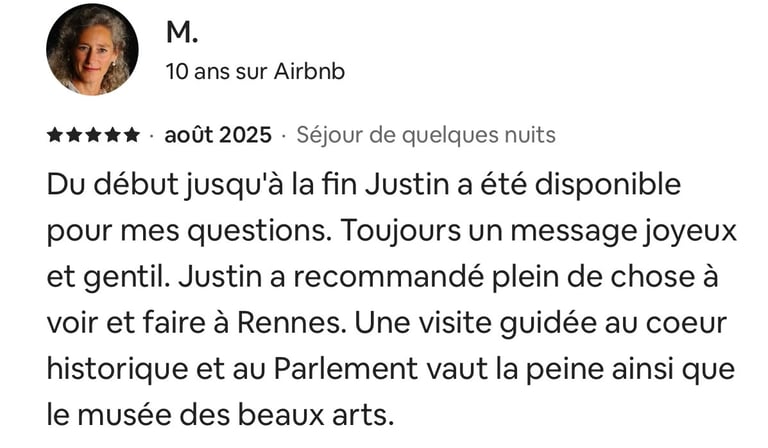Screen dimensions: 768x448
Task: Click the word 'Parlement' in the review
Action: (x=346, y=370)
